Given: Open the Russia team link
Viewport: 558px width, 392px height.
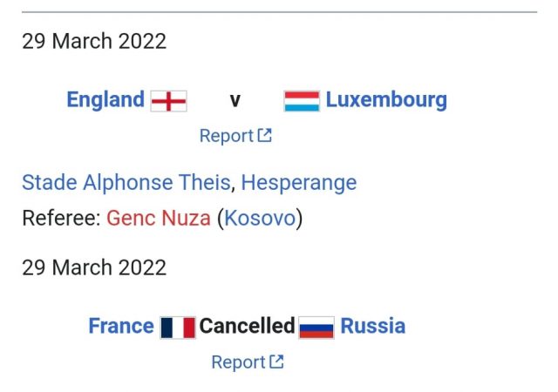Looking at the screenshot, I should (372, 326).
